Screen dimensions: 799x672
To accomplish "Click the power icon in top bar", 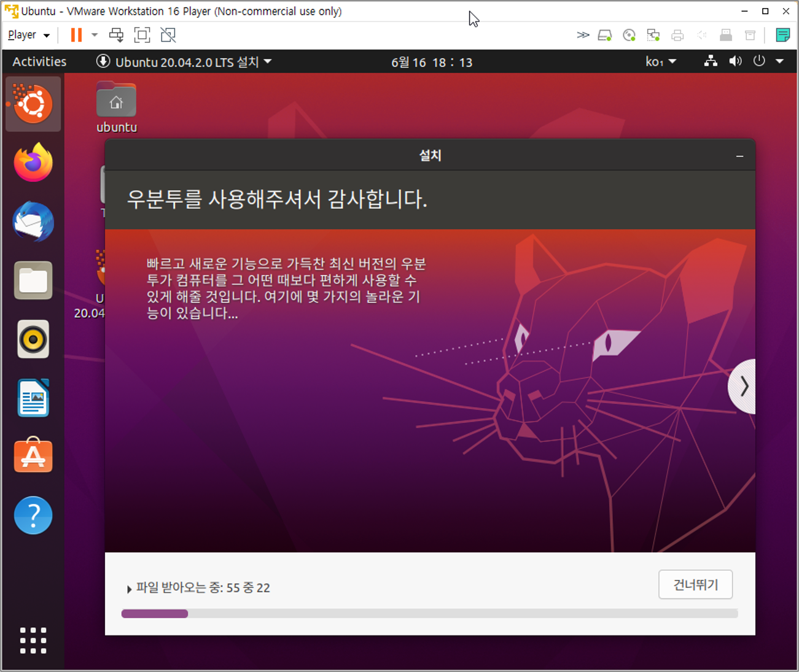I will (759, 61).
